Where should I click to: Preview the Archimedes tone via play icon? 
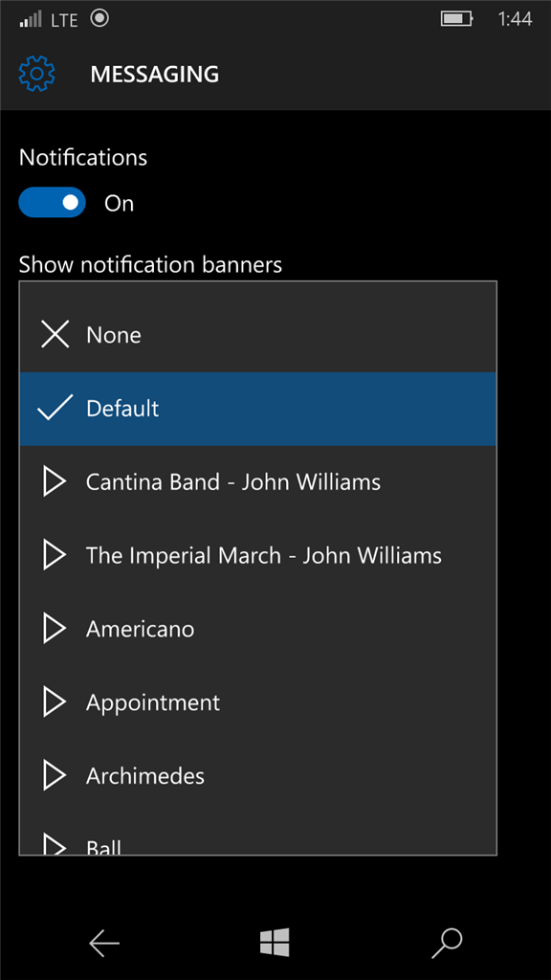55,775
